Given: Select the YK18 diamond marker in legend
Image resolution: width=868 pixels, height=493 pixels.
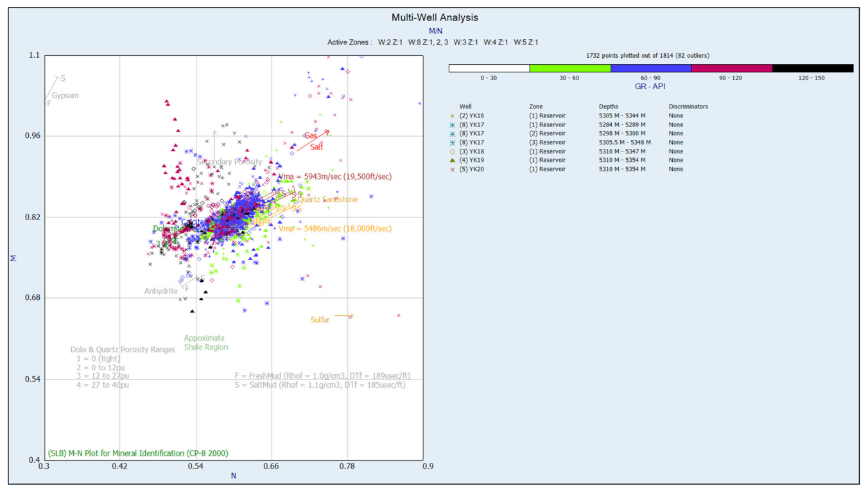Looking at the screenshot, I should (453, 151).
